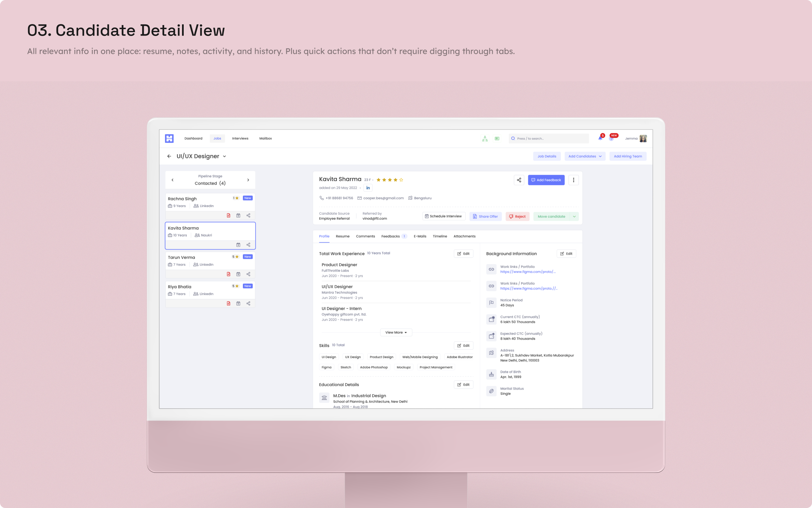Viewport: 812px width, 508px height.
Task: Click the app logo in the navbar
Action: click(x=169, y=138)
